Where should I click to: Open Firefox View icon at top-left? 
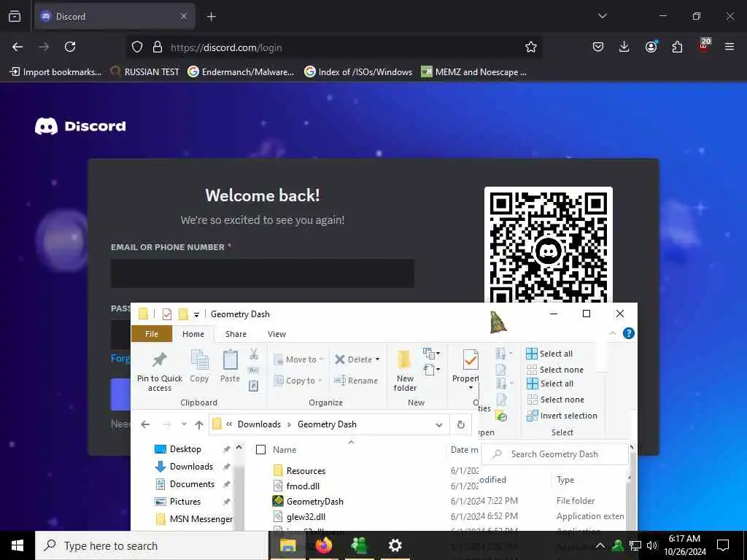(x=15, y=17)
